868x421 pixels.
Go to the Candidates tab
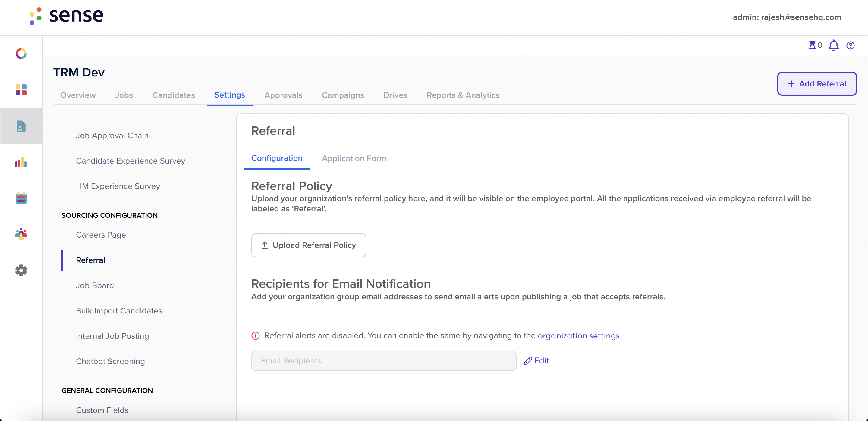(174, 95)
